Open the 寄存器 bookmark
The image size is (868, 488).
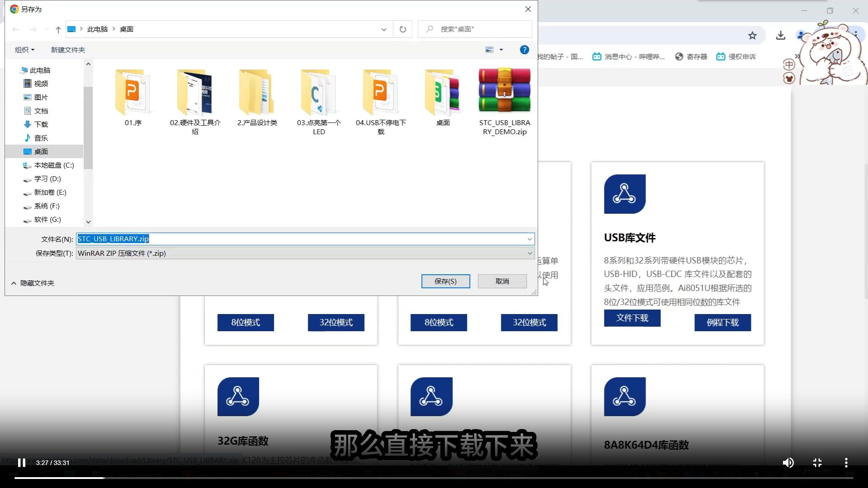(x=691, y=56)
